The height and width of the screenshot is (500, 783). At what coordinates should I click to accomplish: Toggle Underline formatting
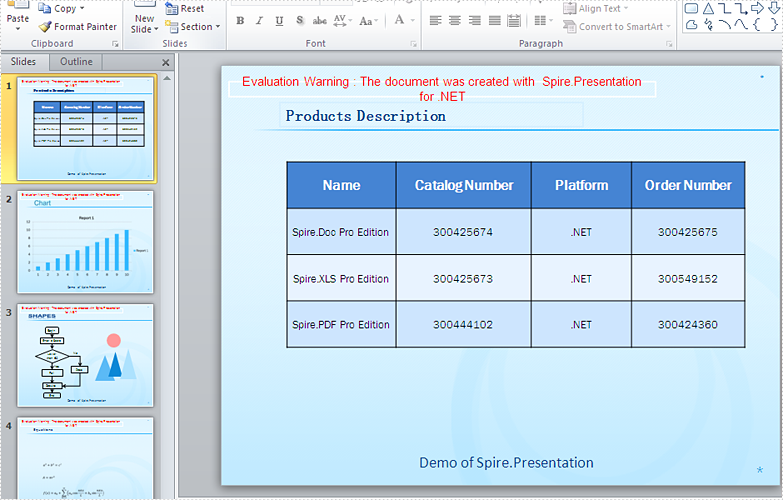coord(279,20)
